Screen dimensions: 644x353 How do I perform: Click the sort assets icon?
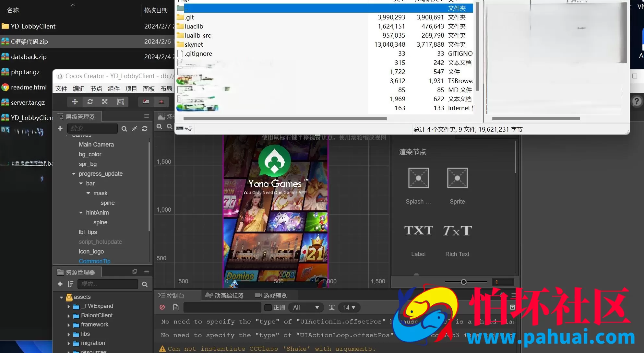[x=70, y=284]
